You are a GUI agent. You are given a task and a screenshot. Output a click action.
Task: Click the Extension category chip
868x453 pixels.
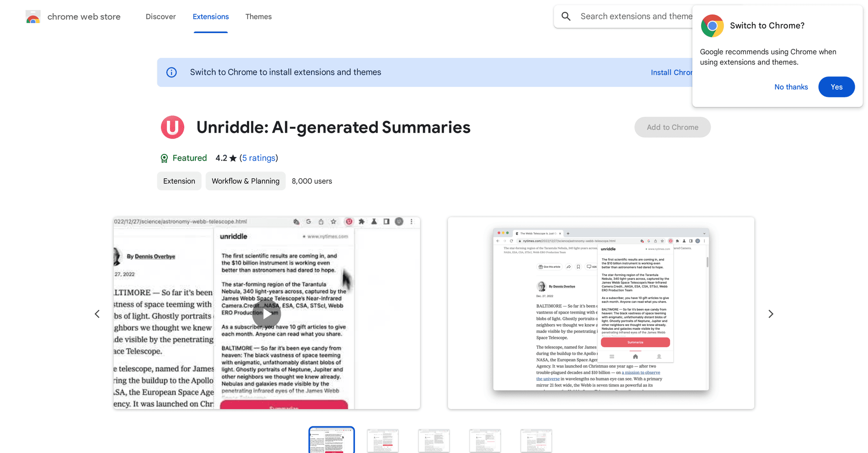click(179, 181)
